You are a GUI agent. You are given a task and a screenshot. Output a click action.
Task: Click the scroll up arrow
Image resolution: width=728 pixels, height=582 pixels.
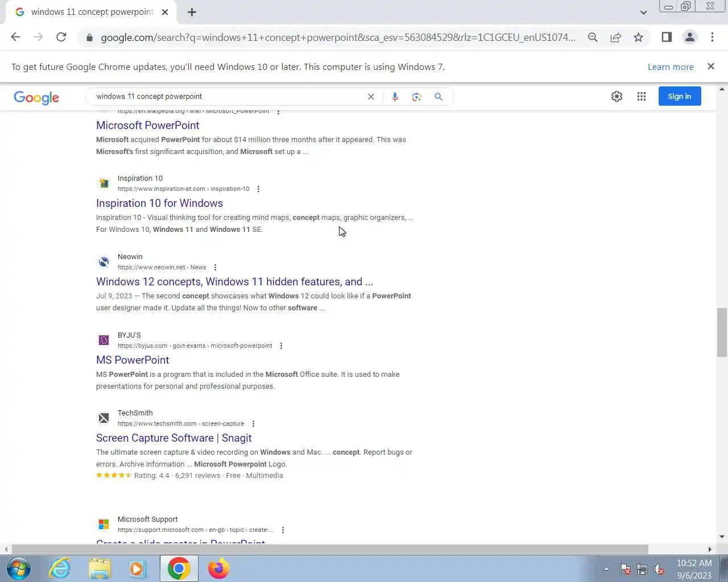coord(722,89)
